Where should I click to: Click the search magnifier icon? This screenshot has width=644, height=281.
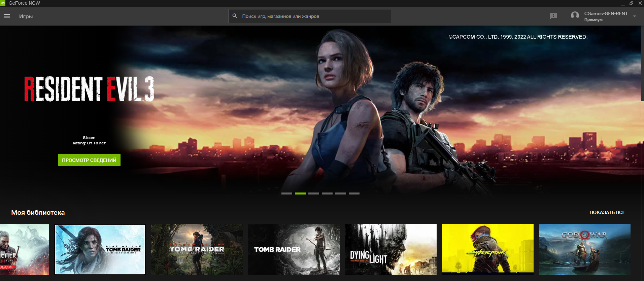coord(235,16)
